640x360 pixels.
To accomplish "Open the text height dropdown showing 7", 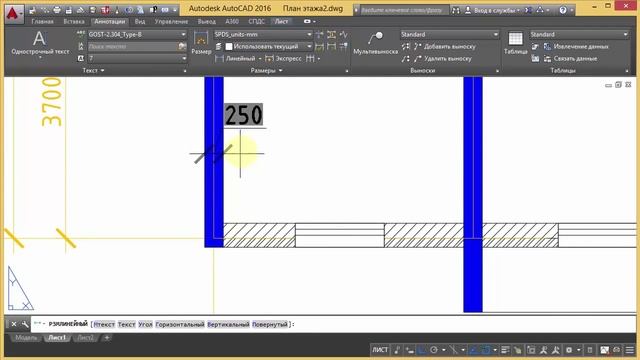I will click(x=137, y=59).
